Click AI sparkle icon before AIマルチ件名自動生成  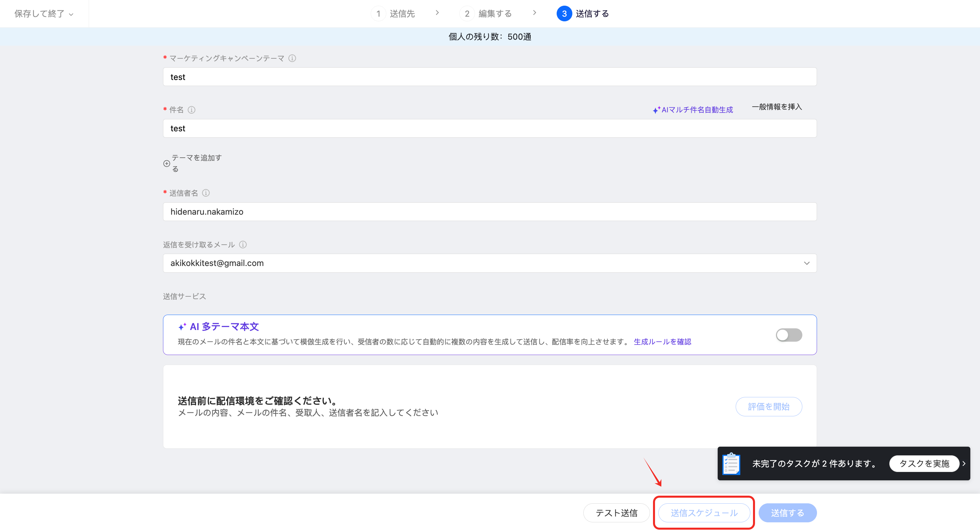pyautogui.click(x=656, y=110)
